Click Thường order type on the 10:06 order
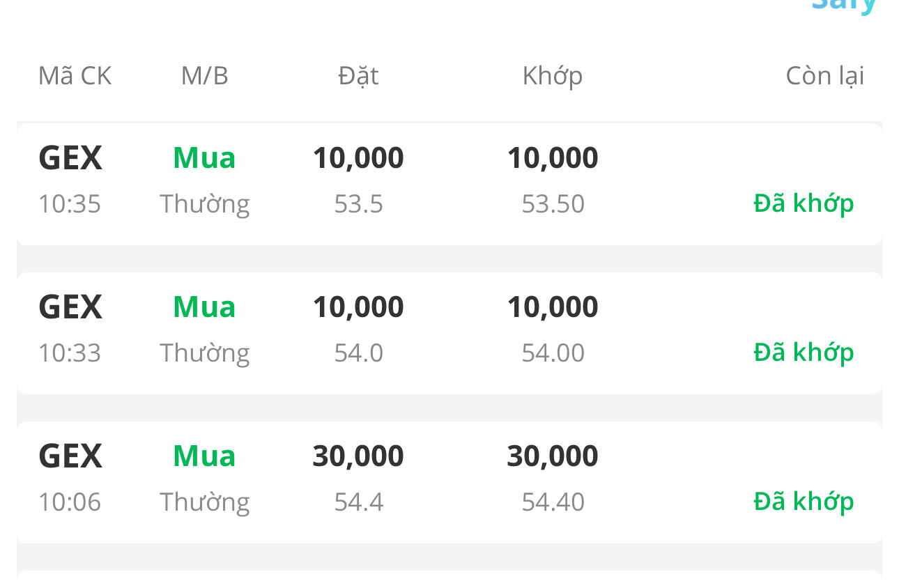This screenshot has height=588, width=899. tap(204, 502)
